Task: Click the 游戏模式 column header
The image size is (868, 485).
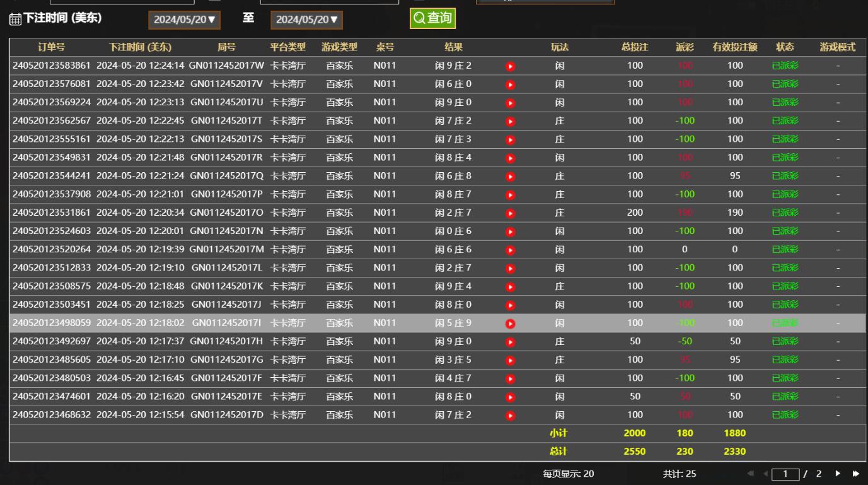Action: click(x=838, y=47)
